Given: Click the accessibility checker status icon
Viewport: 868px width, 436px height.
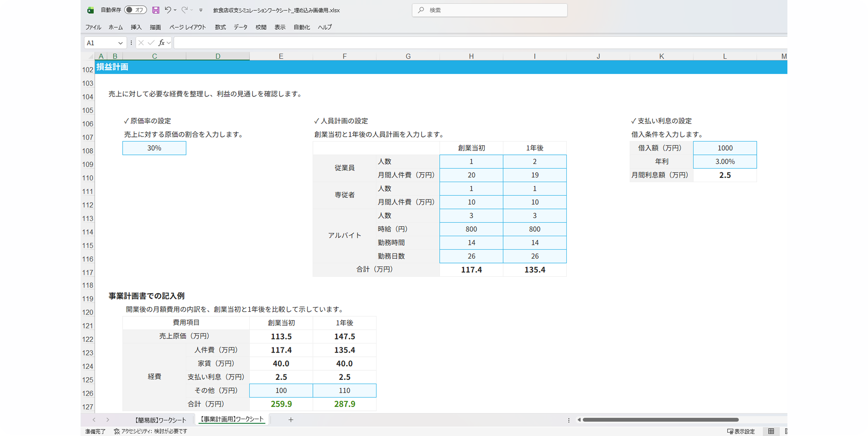Looking at the screenshot, I should click(117, 431).
